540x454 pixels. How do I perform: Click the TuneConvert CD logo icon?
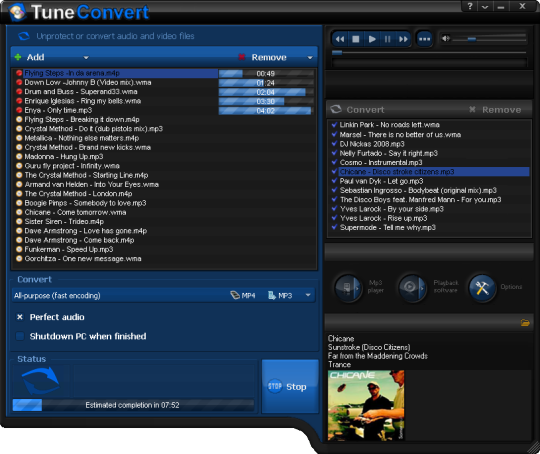pos(17,12)
